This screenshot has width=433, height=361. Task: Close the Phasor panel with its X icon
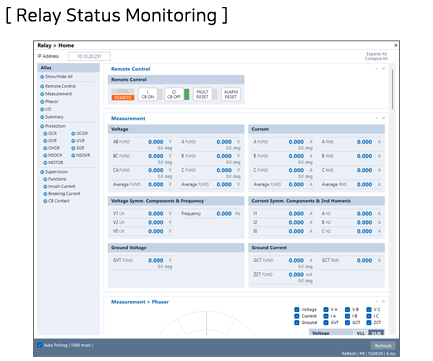[383, 301]
